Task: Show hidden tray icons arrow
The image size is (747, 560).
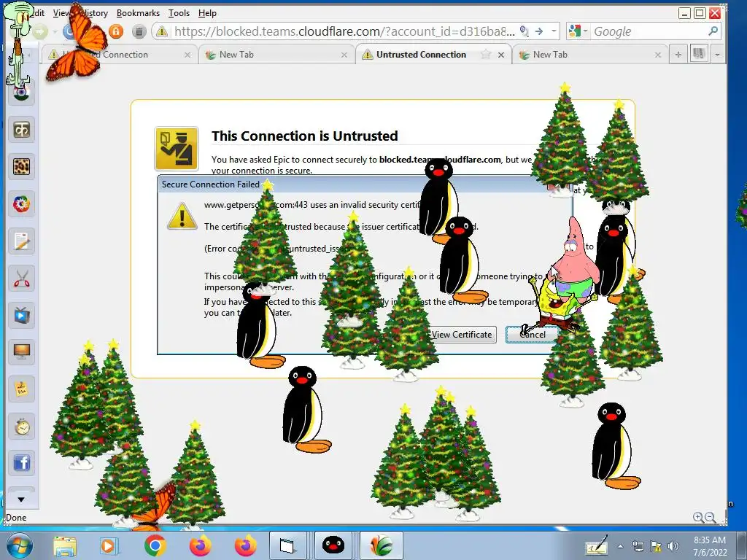Action: (x=620, y=546)
